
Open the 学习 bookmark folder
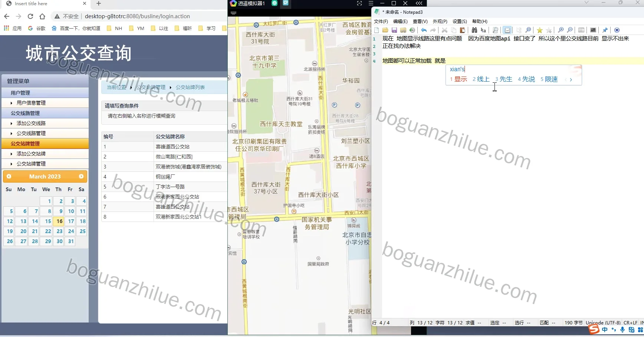coord(207,28)
